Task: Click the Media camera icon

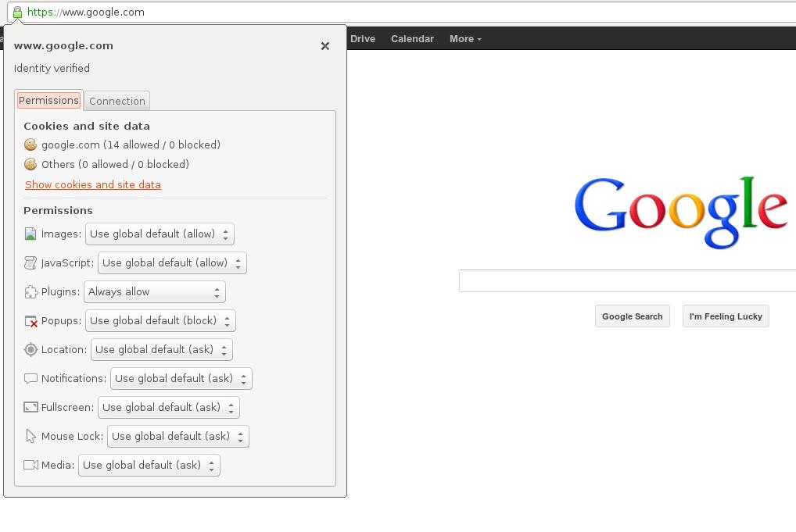Action: click(x=31, y=465)
